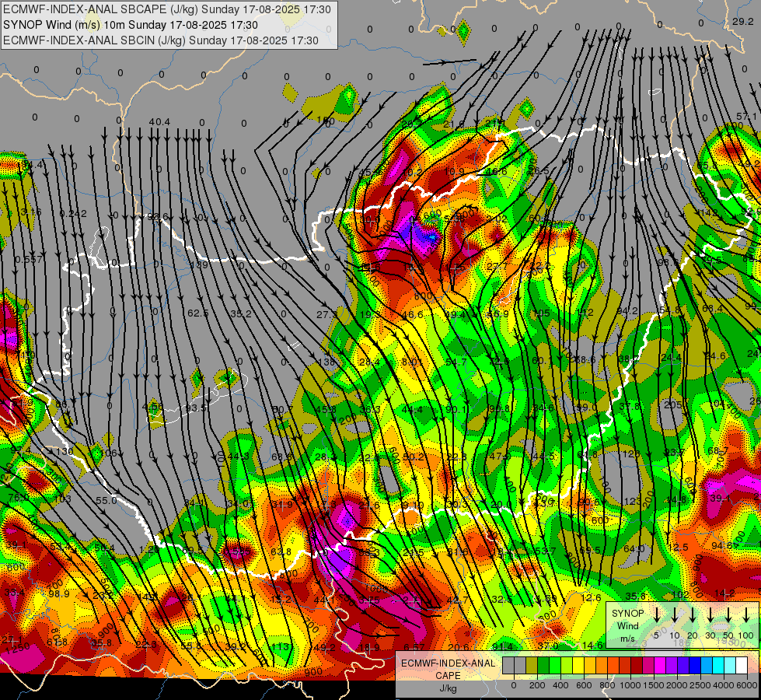Click the 30 m/s wind arrow in legend
The height and width of the screenshot is (700, 761).
point(710,614)
